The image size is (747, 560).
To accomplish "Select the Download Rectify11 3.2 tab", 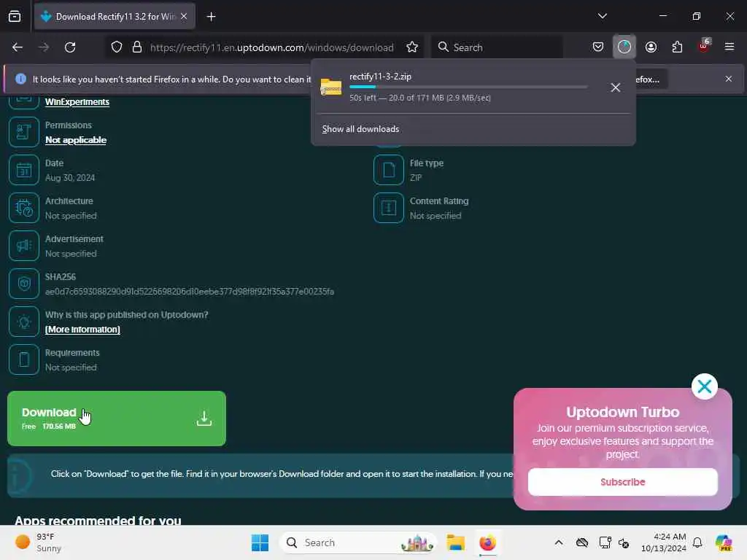I will (x=115, y=17).
